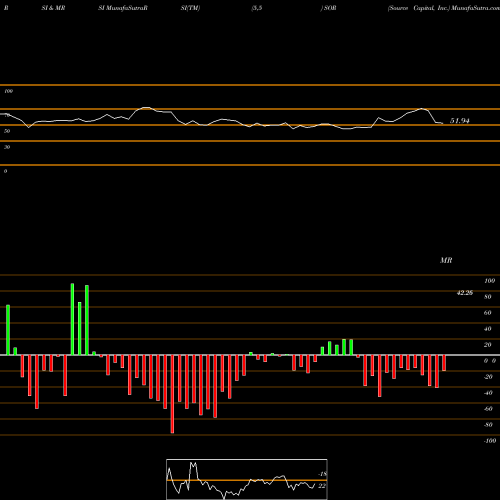The width and height of the screenshot is (500, 500).
Task: Click the '(3,5' parameter text in header
Action: click(x=257, y=8)
